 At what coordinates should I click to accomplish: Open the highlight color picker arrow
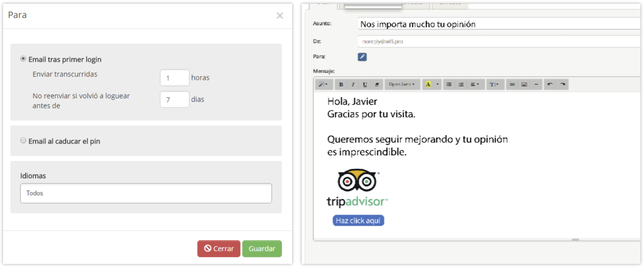(437, 84)
